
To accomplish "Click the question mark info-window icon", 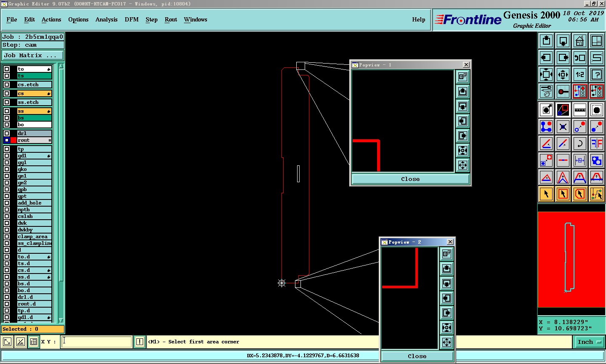I will click(x=597, y=74).
